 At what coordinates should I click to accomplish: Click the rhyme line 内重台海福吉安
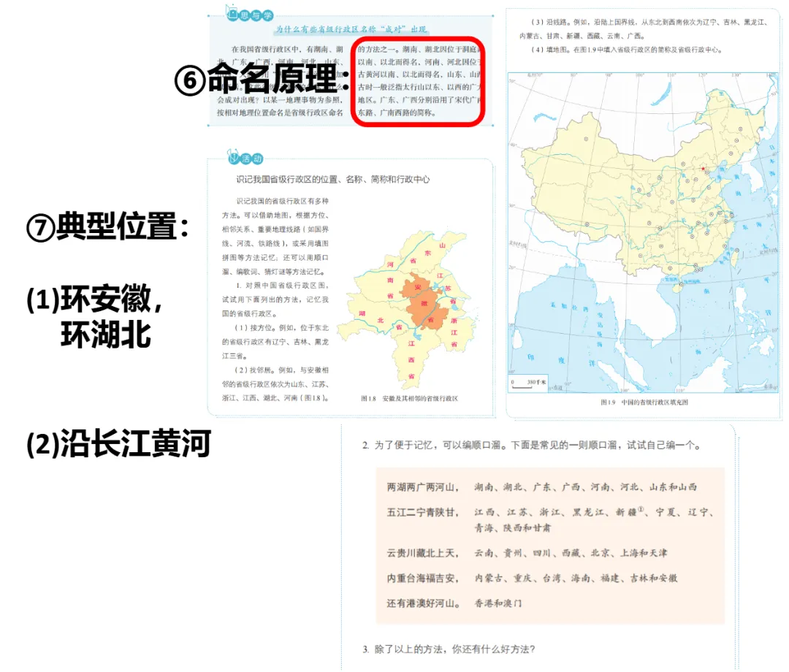coord(423,578)
